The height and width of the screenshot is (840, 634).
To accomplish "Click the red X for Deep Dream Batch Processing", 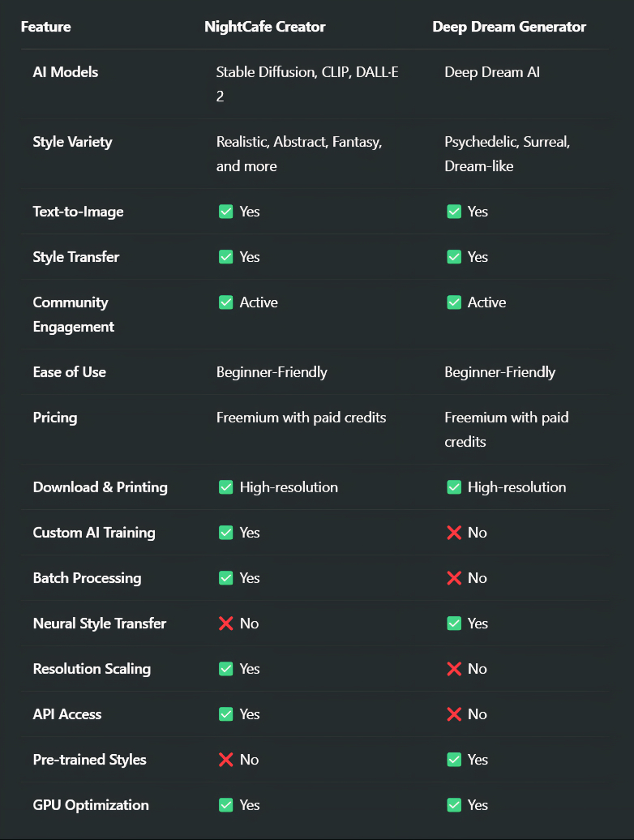I will tap(454, 578).
